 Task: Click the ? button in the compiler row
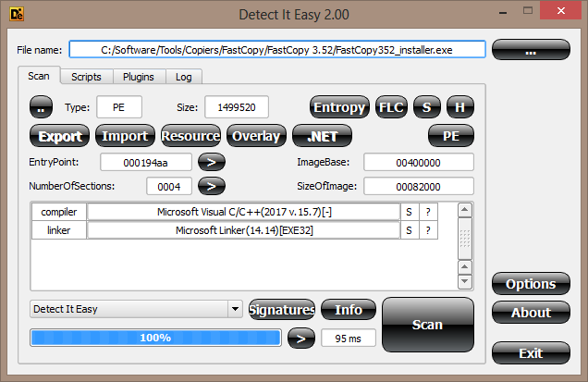pyautogui.click(x=428, y=212)
